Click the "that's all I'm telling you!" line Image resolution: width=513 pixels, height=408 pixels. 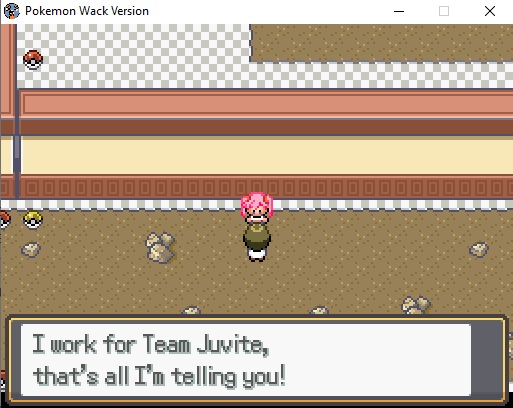pos(159,376)
